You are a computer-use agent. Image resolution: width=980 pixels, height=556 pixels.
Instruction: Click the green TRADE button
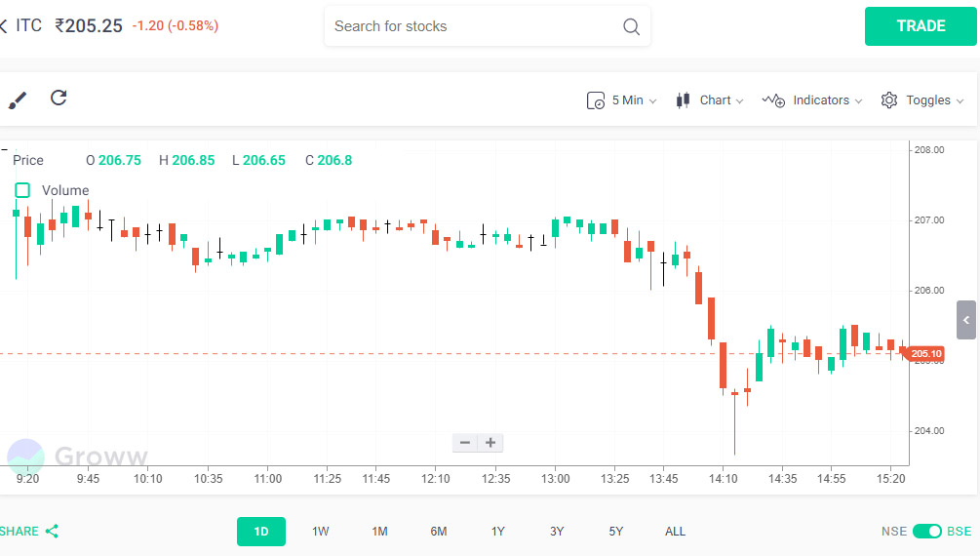921,26
